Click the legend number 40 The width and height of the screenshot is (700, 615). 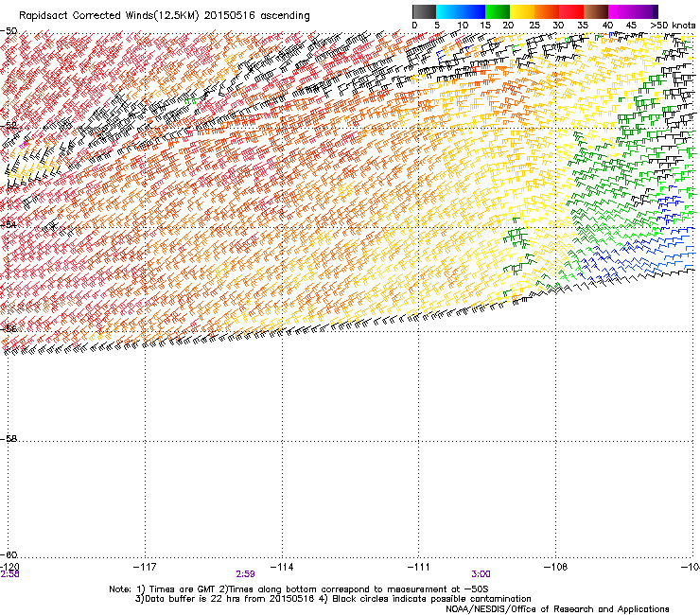point(607,26)
